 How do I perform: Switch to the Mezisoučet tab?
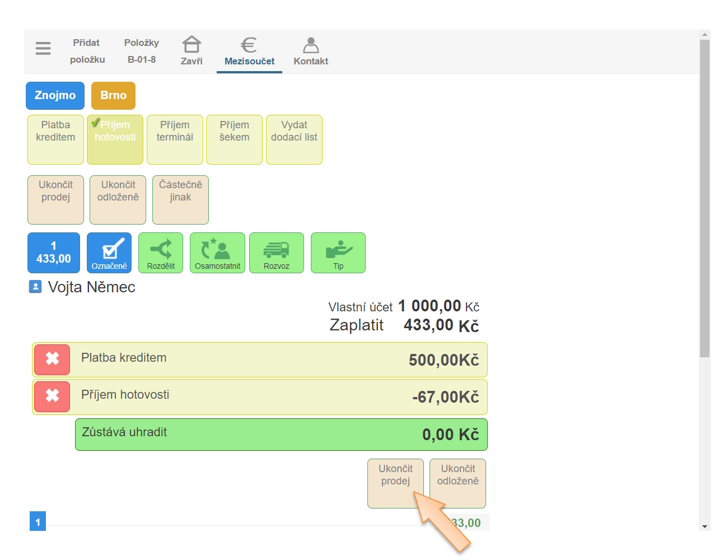point(249,52)
